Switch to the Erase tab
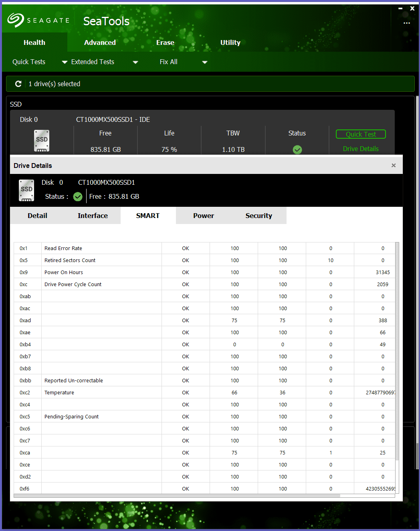The width and height of the screenshot is (420, 531). point(165,42)
